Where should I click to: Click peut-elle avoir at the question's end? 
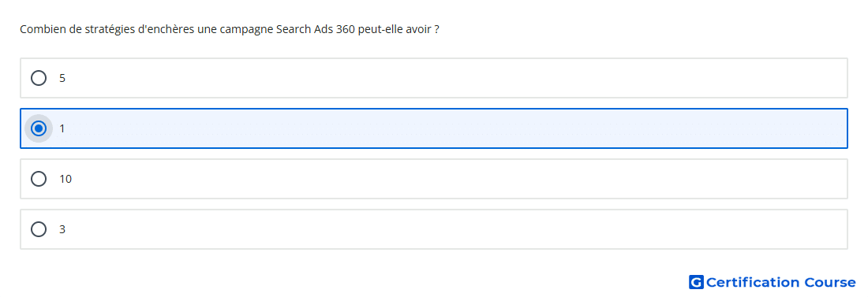click(395, 30)
